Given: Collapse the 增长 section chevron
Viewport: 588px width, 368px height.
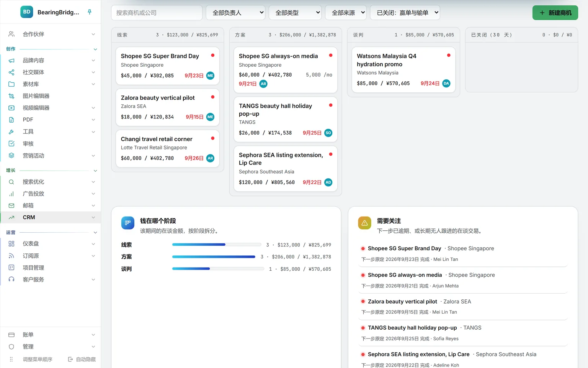Looking at the screenshot, I should click(x=95, y=171).
